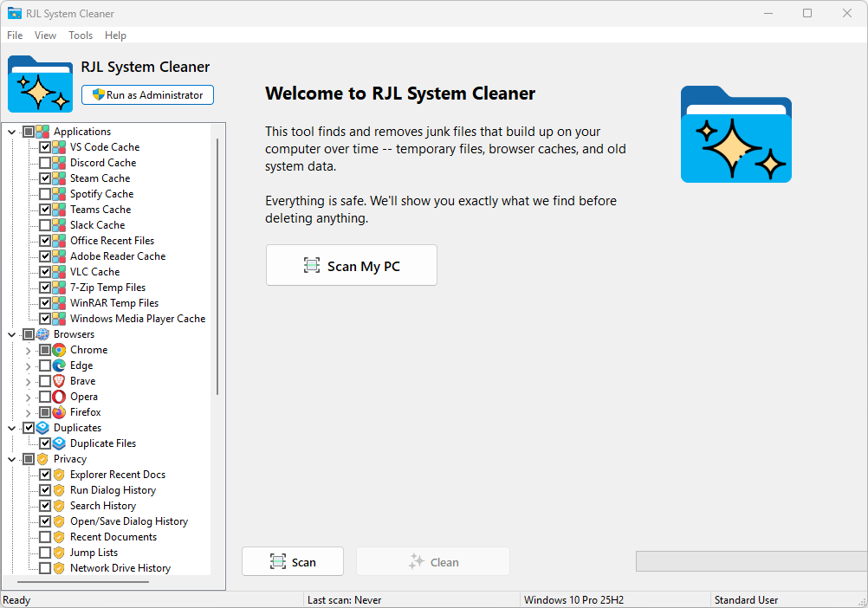Screen dimensions: 868x608
Task: Expand the Firefox tree entry
Action: 28,412
